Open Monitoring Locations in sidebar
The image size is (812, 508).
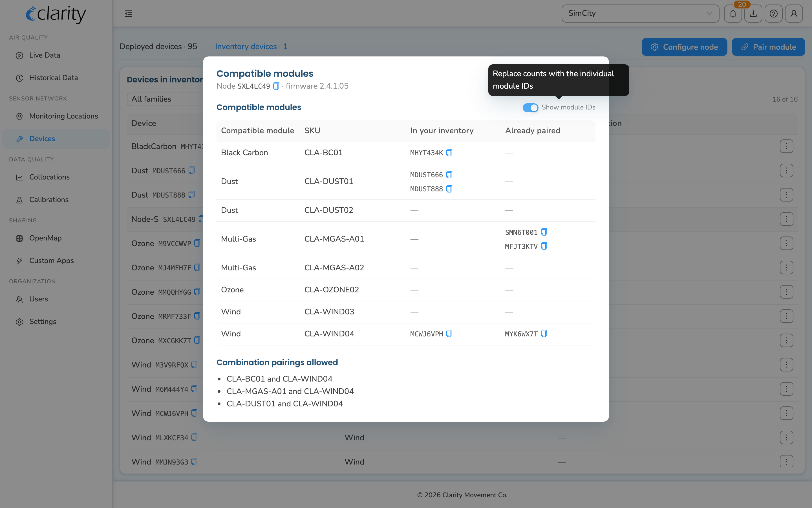[56, 116]
